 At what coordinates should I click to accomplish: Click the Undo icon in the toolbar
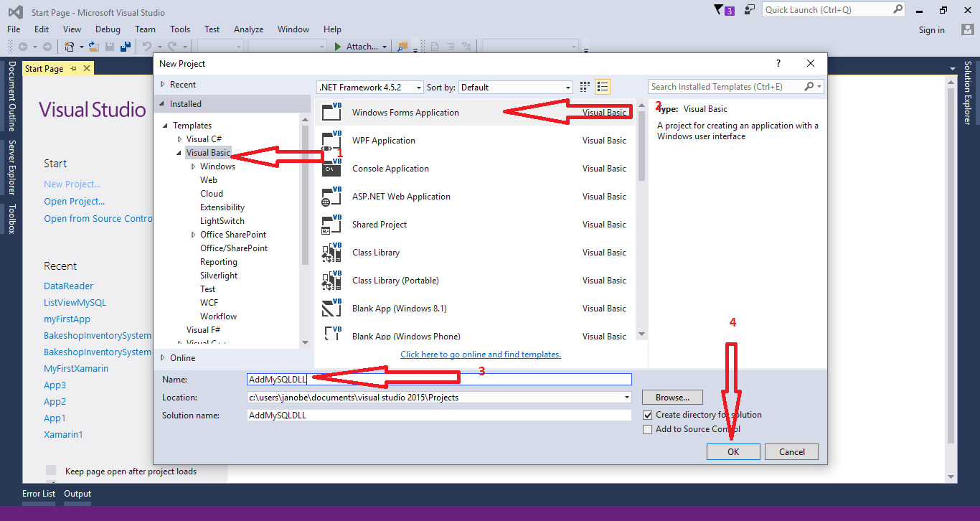coord(147,46)
